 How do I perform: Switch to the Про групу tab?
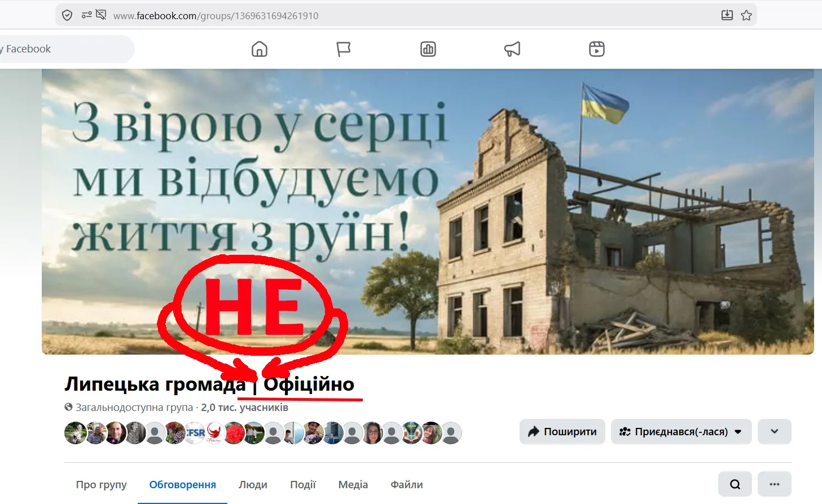pyautogui.click(x=102, y=485)
